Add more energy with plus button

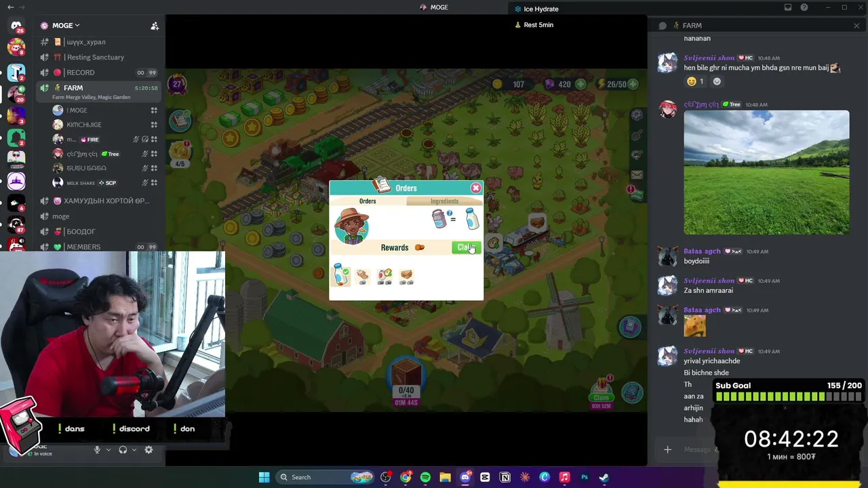click(633, 84)
